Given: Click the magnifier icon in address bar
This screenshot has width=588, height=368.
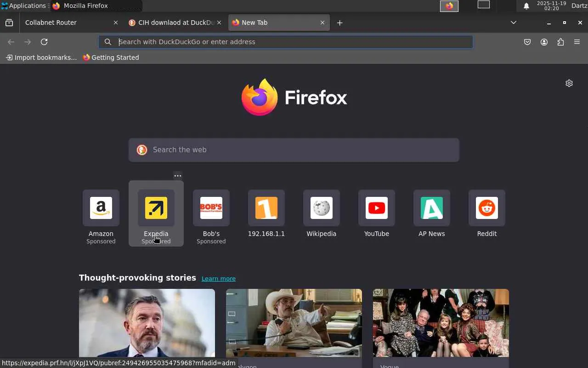Looking at the screenshot, I should pos(108,42).
